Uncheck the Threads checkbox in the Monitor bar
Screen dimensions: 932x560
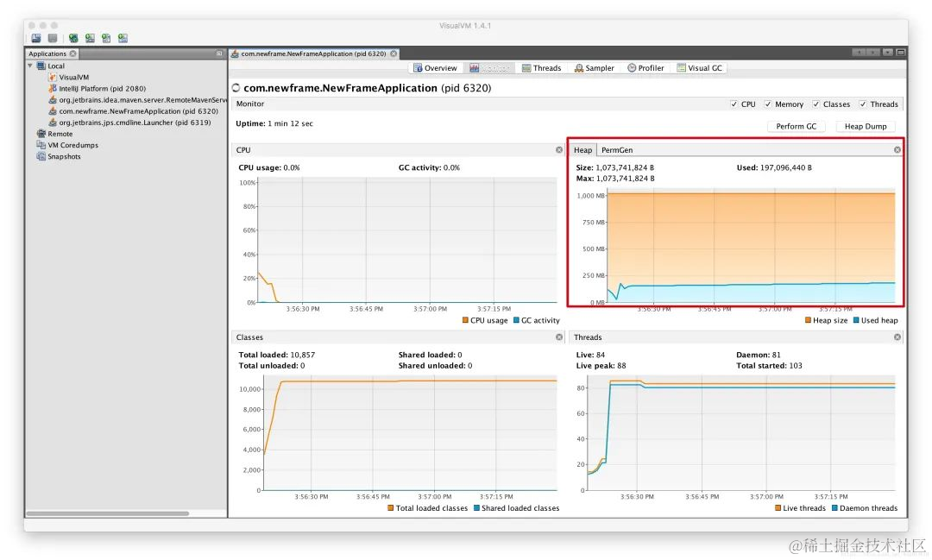click(x=863, y=104)
